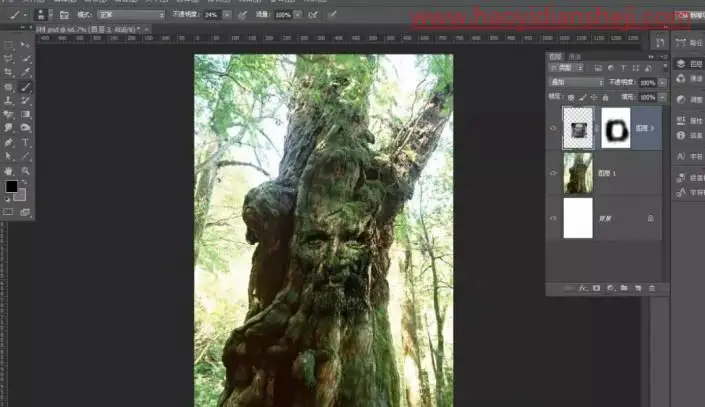Select the Quick Selection tool
The image size is (705, 407).
26,59
